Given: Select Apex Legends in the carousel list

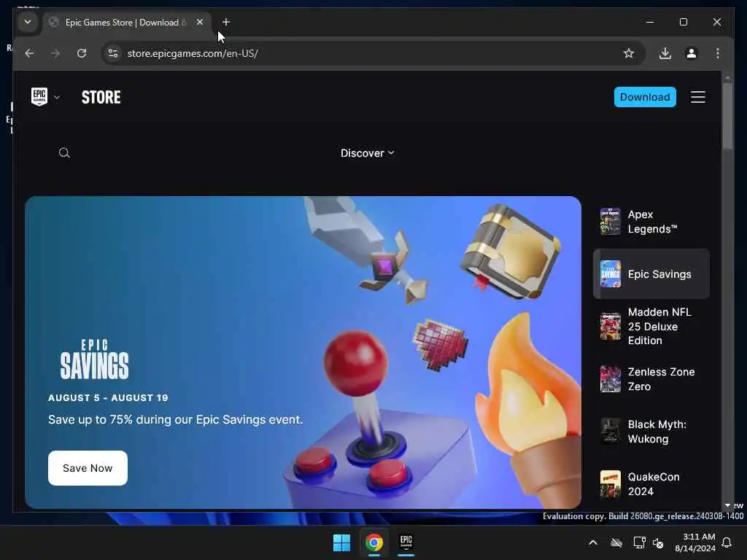Looking at the screenshot, I should click(651, 222).
